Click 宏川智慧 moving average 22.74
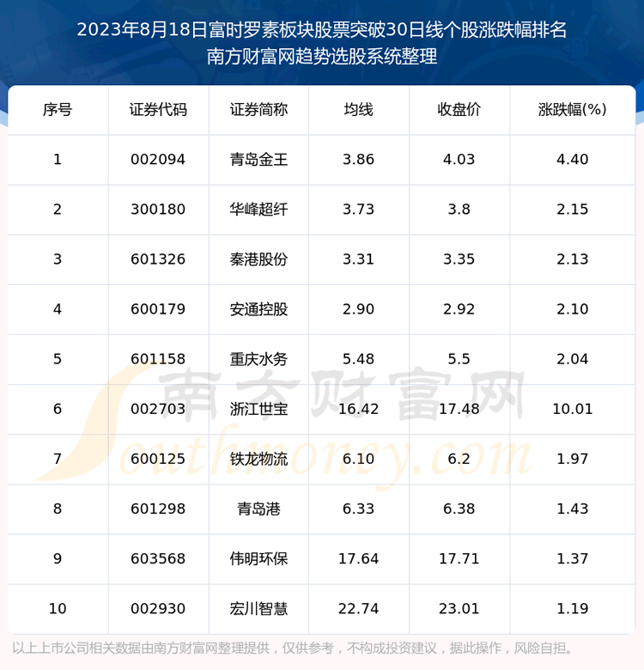644x670 pixels. click(358, 609)
